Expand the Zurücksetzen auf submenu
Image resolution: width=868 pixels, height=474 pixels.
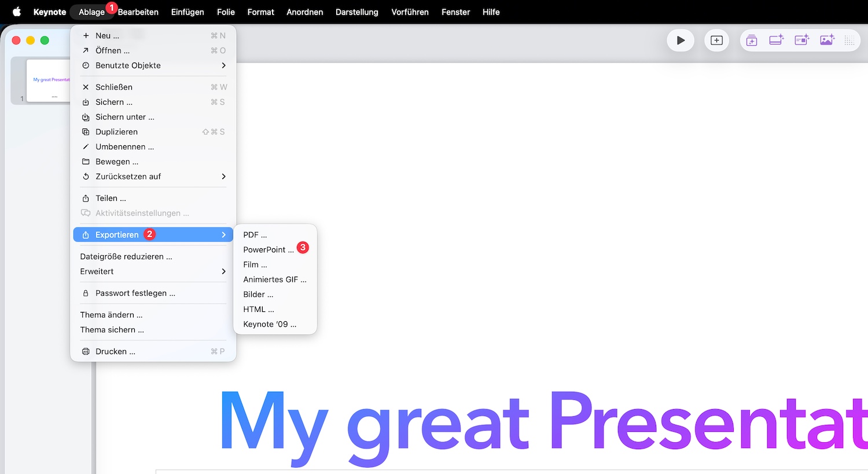coord(153,177)
